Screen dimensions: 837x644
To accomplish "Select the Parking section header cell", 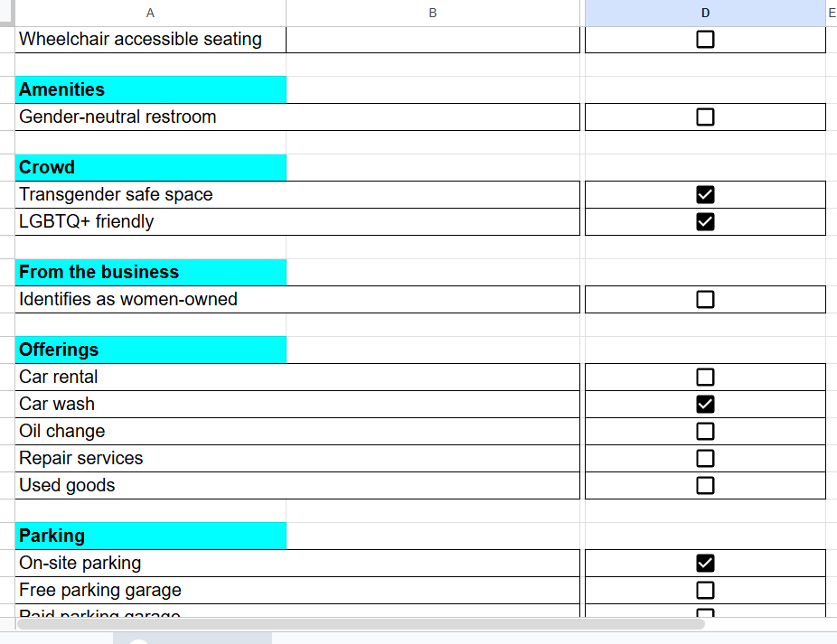I will 151,536.
